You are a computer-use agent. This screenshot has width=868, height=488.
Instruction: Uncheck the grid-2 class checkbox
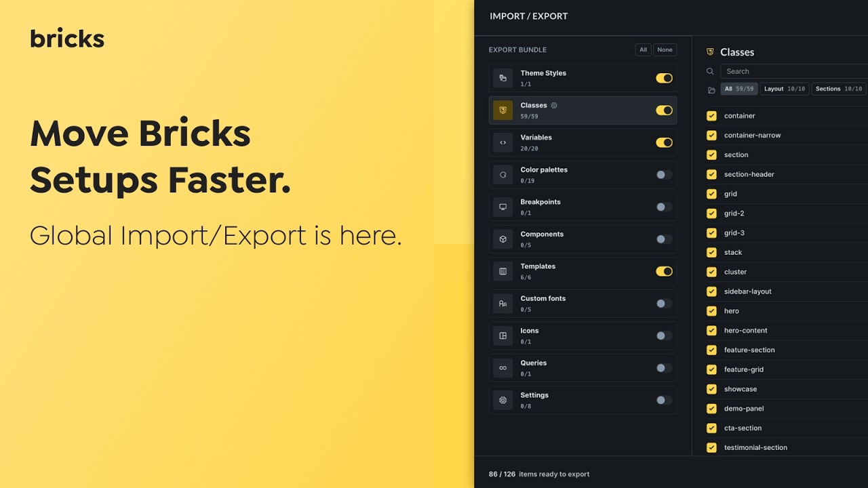coord(711,213)
